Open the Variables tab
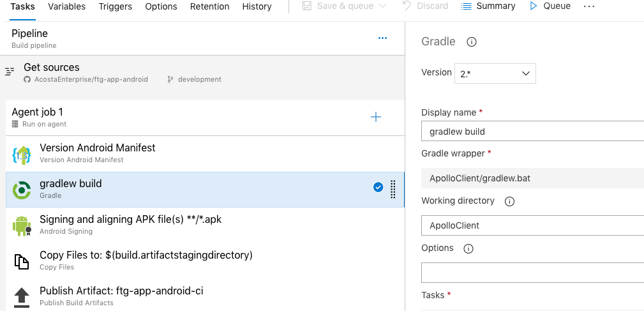 [x=66, y=6]
